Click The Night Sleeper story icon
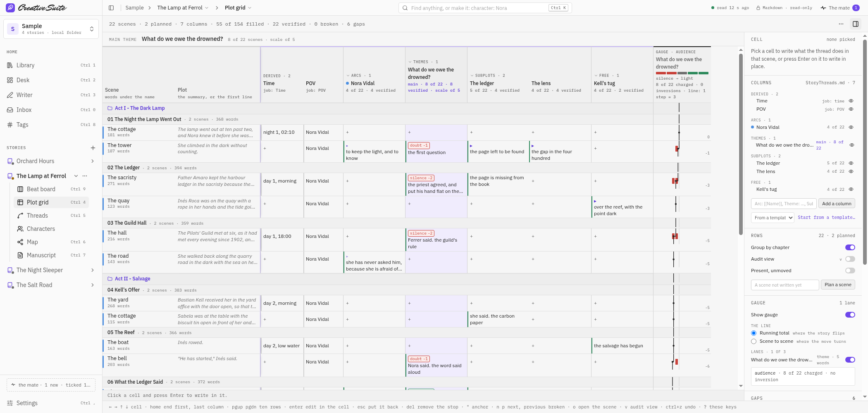The width and height of the screenshot is (868, 413). tap(10, 270)
